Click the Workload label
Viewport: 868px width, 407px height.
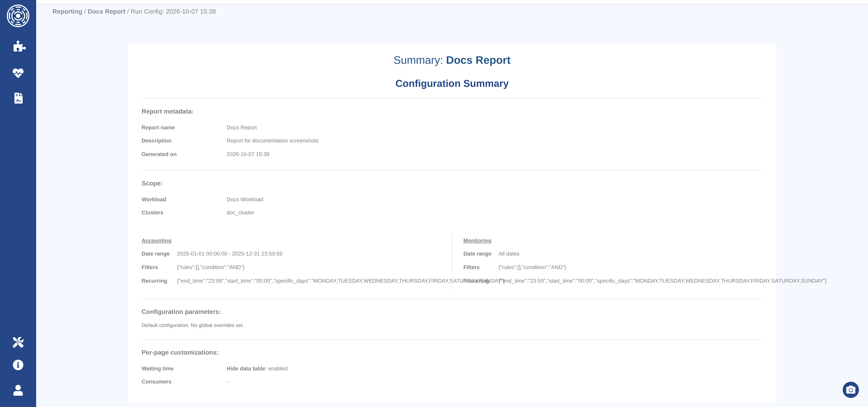[x=154, y=199]
